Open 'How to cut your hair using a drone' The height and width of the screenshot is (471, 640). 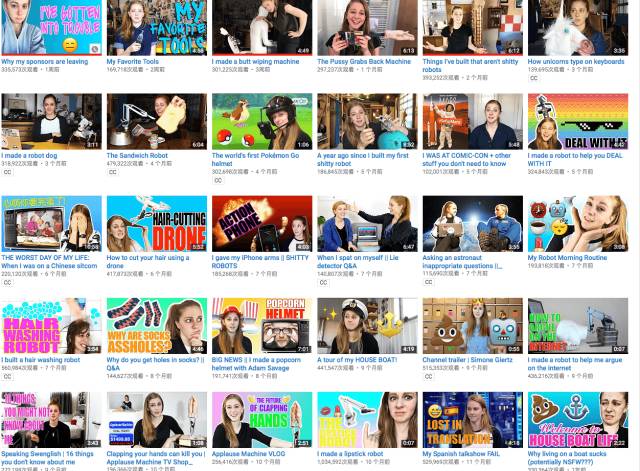coord(148,262)
